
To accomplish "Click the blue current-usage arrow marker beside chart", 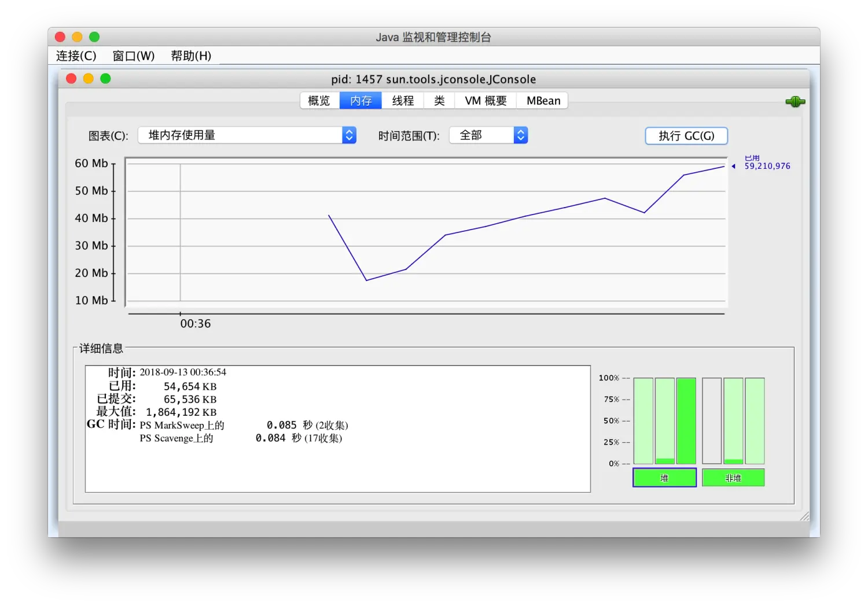I will (x=733, y=167).
